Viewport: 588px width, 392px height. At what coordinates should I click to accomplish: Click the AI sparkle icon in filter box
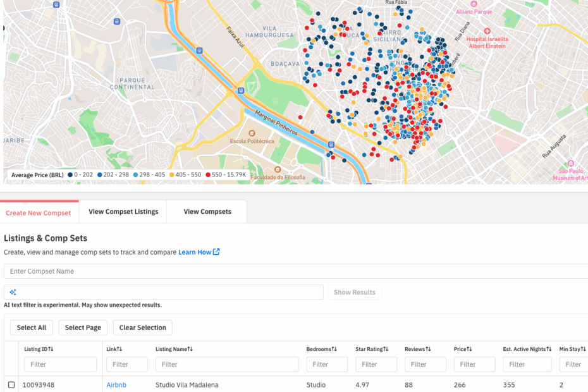[x=13, y=292]
